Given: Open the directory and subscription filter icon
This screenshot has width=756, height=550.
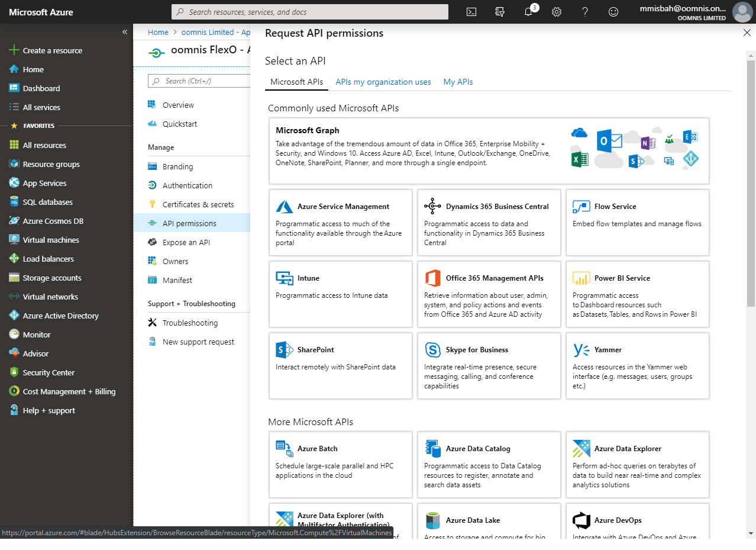Looking at the screenshot, I should click(500, 12).
